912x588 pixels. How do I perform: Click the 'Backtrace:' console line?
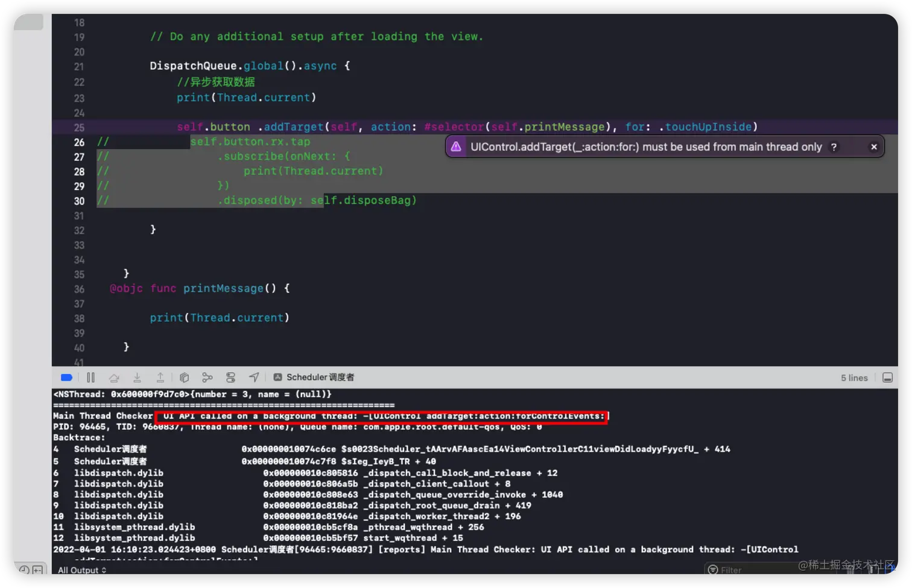click(79, 438)
